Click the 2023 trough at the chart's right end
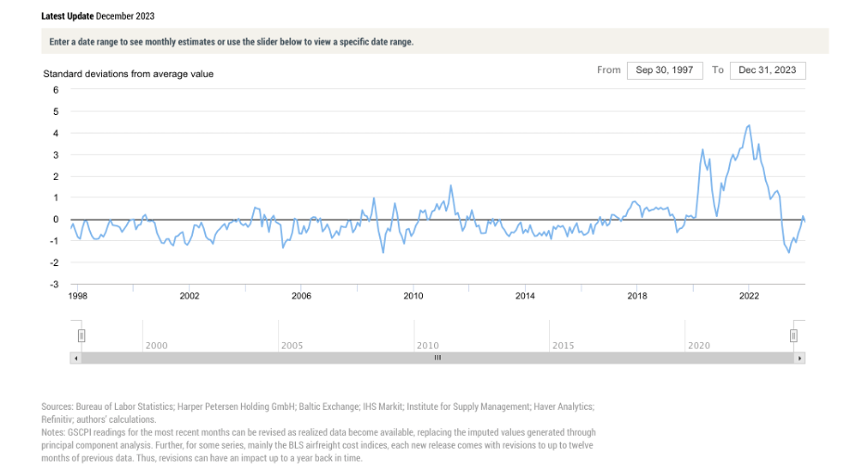 point(790,252)
